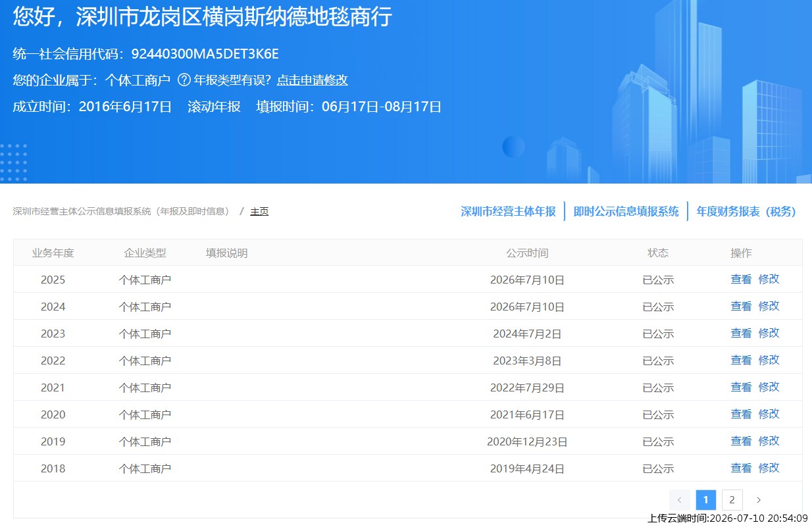
Task: Click publication date 2021年6月17日
Action: click(527, 414)
